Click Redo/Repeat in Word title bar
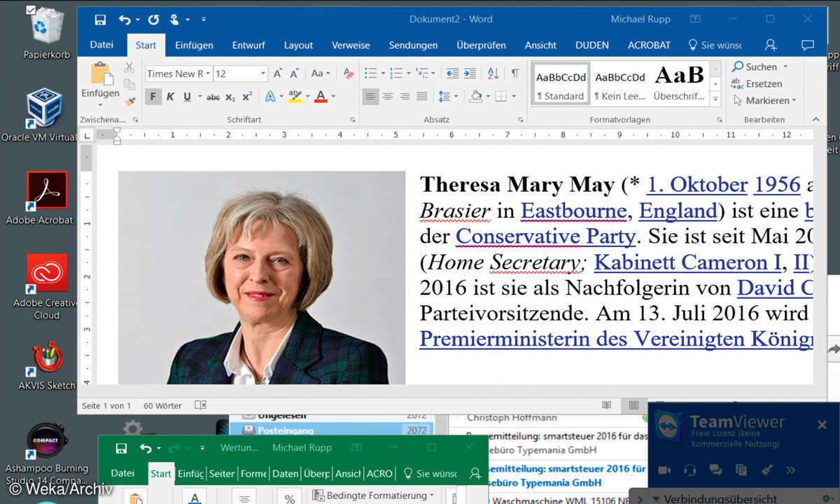The image size is (840, 504). click(x=154, y=20)
